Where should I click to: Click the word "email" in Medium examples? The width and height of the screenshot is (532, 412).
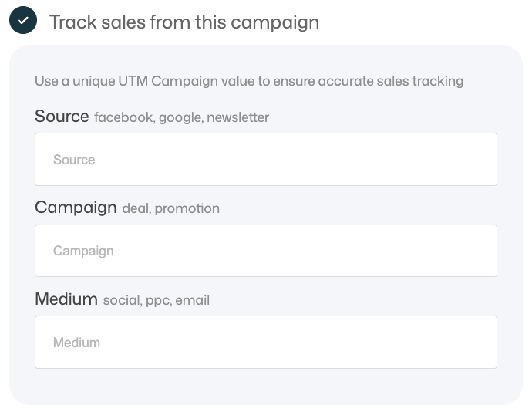point(192,300)
